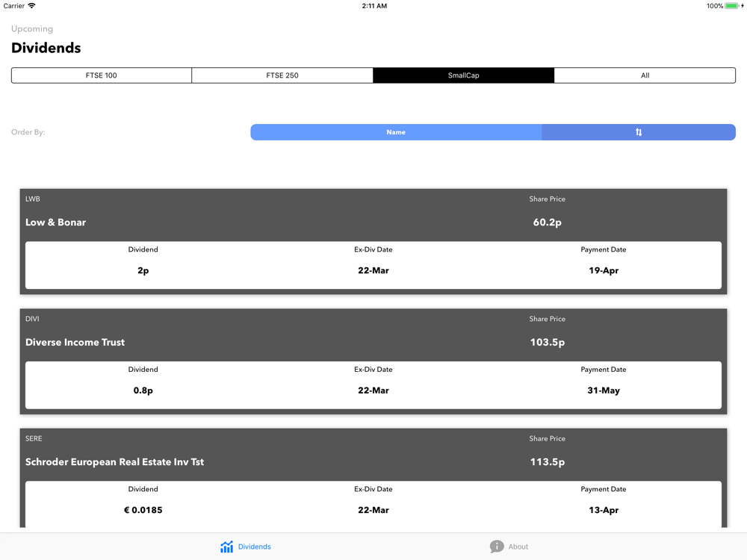Click the Order By: label
Image resolution: width=747 pixels, height=560 pixels.
click(x=28, y=132)
